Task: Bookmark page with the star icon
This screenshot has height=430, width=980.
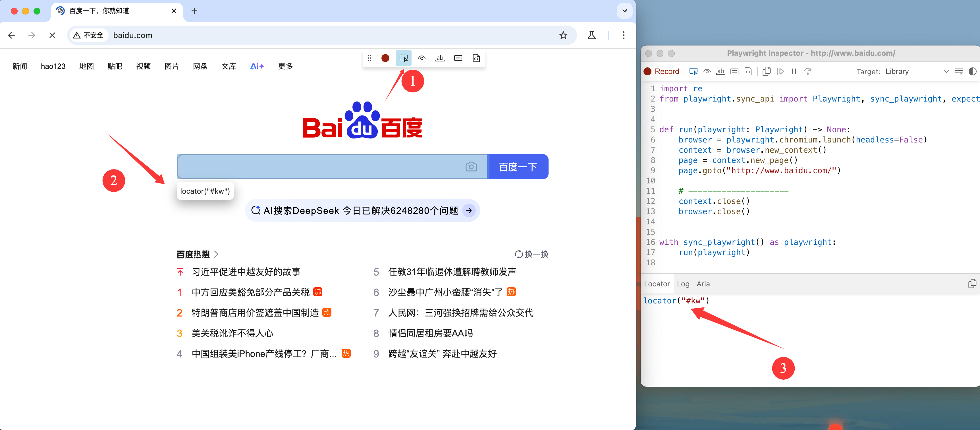Action: pos(563,35)
